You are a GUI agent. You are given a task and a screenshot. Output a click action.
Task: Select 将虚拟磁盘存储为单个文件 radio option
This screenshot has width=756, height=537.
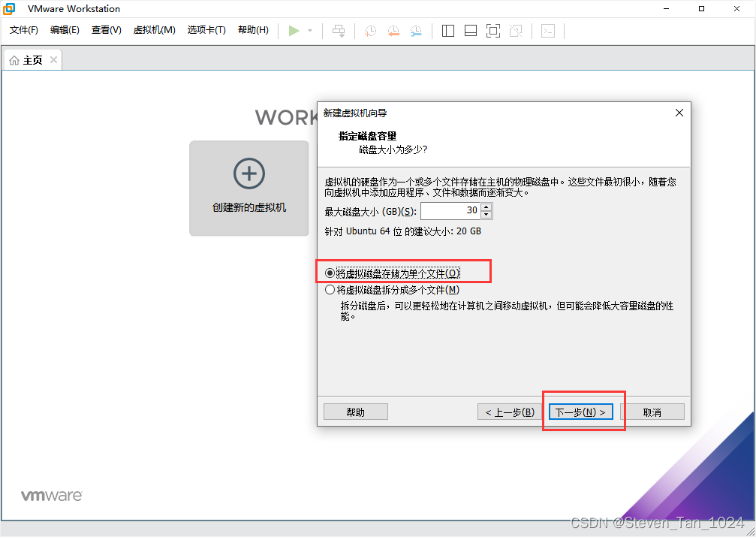coord(393,273)
